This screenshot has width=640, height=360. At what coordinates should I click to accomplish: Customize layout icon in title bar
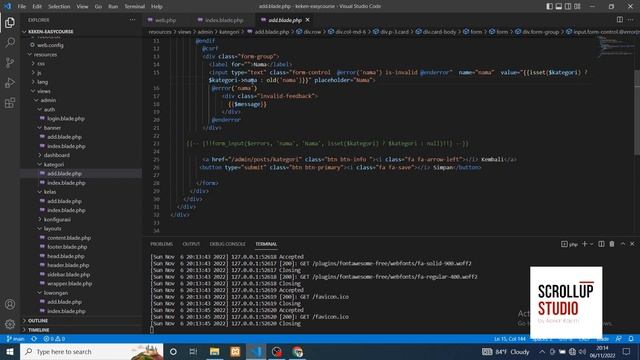coord(577,6)
